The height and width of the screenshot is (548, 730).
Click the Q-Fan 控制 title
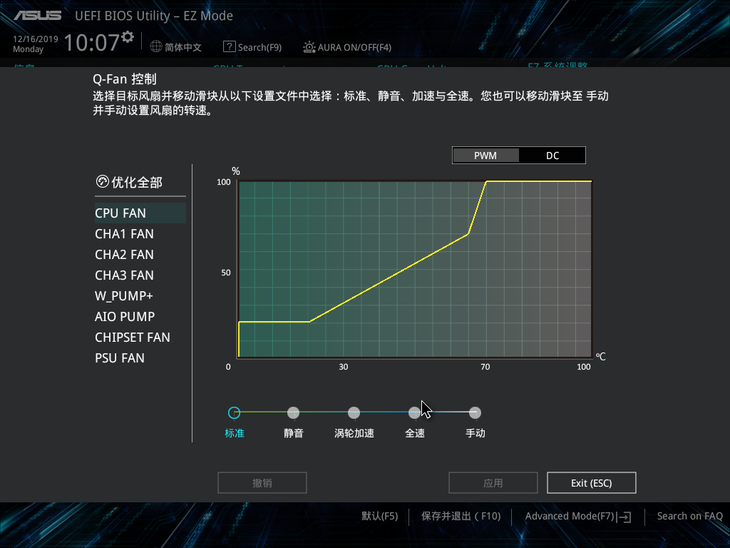point(124,79)
